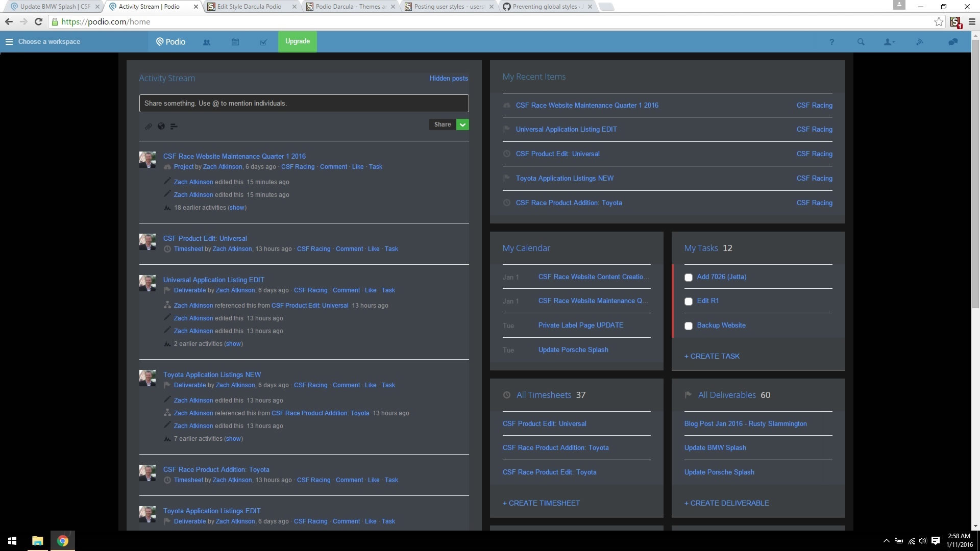Viewport: 980px width, 551px height.
Task: Open the Tasks checkmark icon in header
Action: [x=263, y=42]
